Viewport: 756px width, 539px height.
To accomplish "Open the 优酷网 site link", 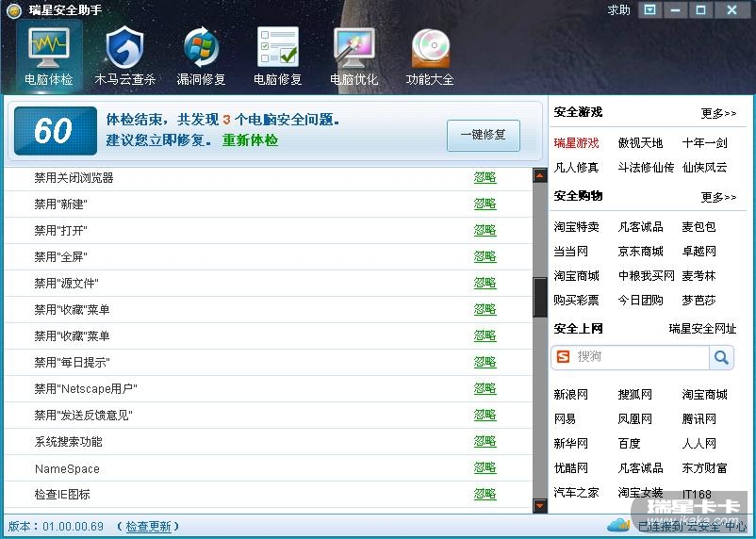I will pyautogui.click(x=571, y=468).
